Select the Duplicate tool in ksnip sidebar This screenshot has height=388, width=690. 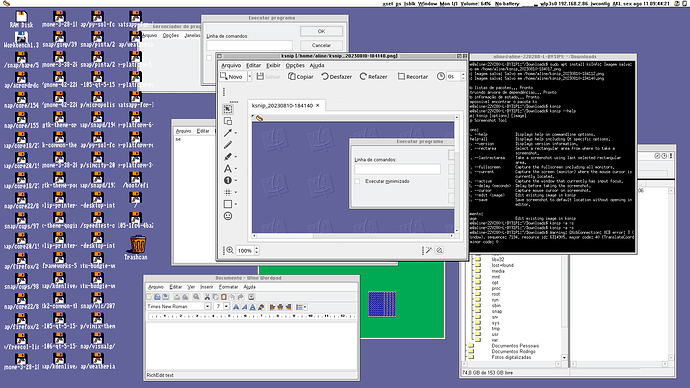pyautogui.click(x=228, y=121)
